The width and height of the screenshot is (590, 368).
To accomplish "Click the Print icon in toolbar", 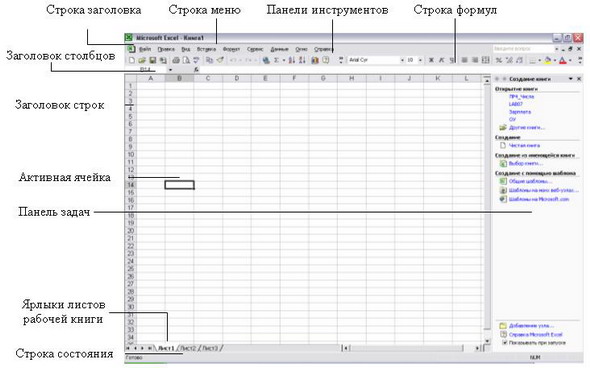I will [176, 60].
